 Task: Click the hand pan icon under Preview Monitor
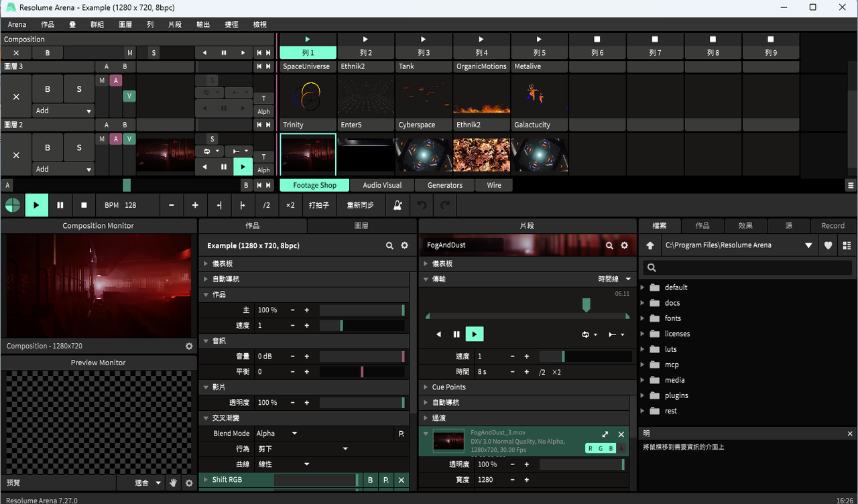click(x=173, y=483)
